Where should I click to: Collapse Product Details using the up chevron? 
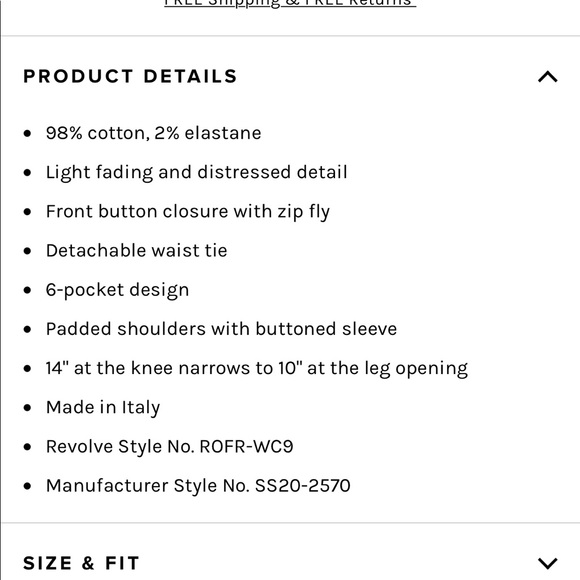547,77
